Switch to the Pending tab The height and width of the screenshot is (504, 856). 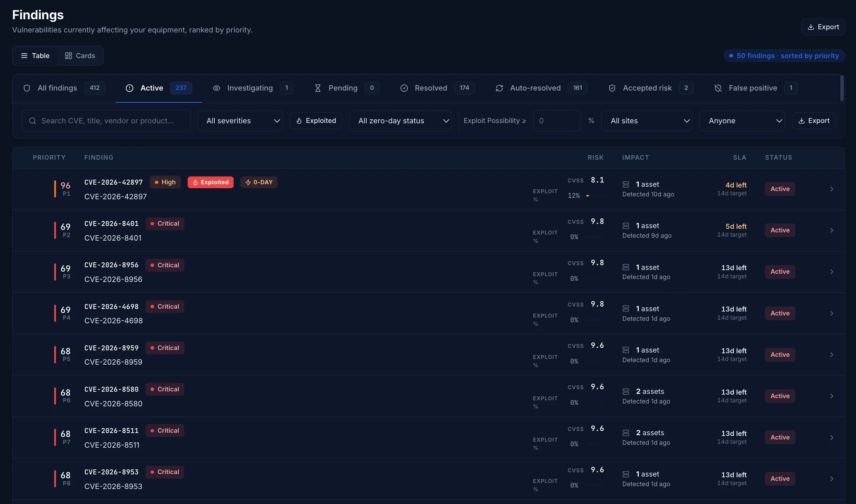click(347, 88)
